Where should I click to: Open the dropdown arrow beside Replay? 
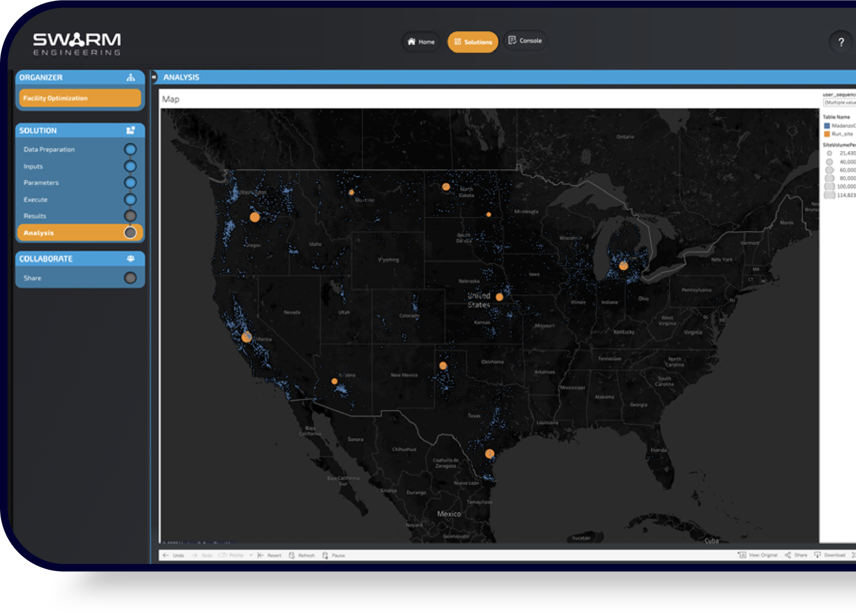(x=251, y=555)
